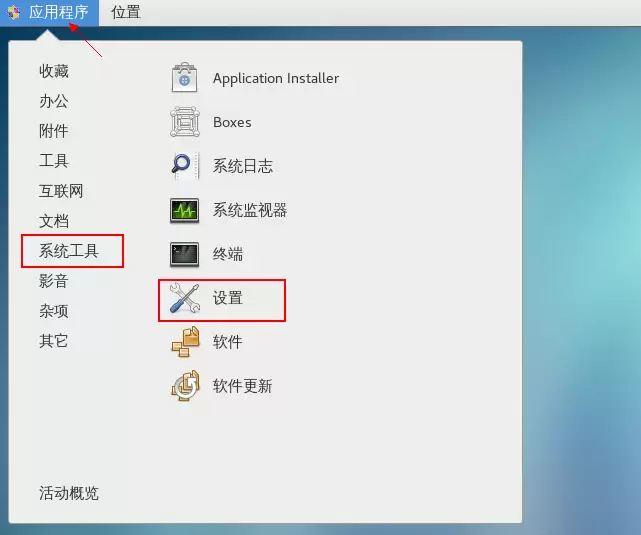Viewport: 641px width, 535px height.
Task: Click the 设置 label text
Action: pyautogui.click(x=228, y=298)
